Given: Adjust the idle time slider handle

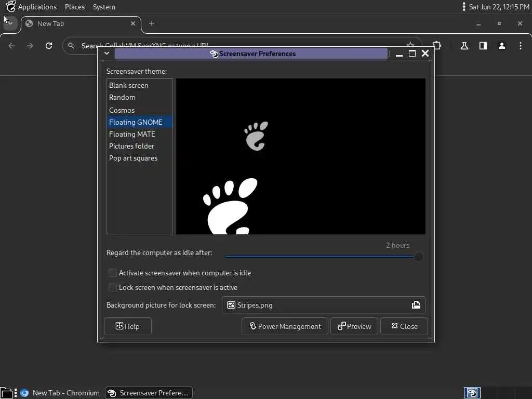Looking at the screenshot, I should [419, 257].
